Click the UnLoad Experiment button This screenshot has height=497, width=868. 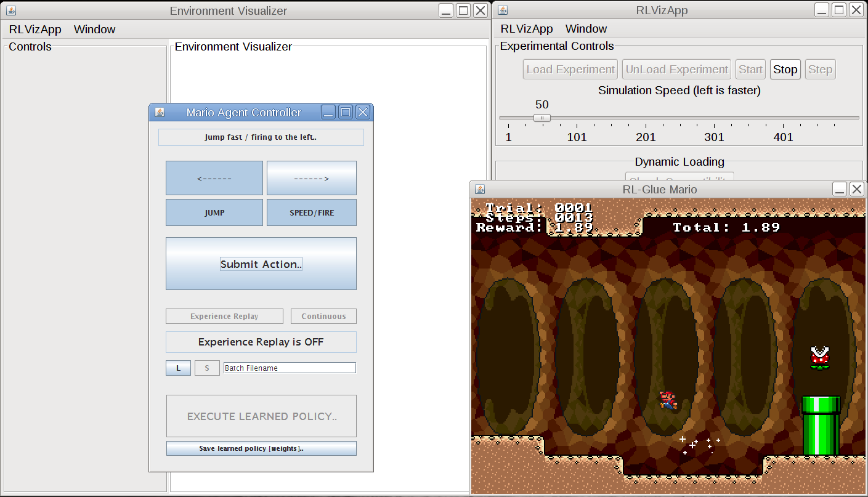coord(676,69)
